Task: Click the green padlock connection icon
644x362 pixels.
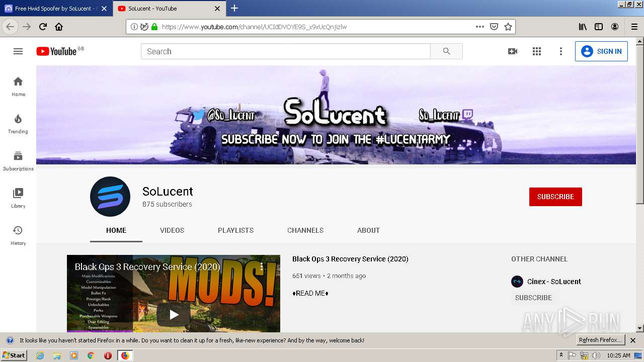Action: (154, 27)
